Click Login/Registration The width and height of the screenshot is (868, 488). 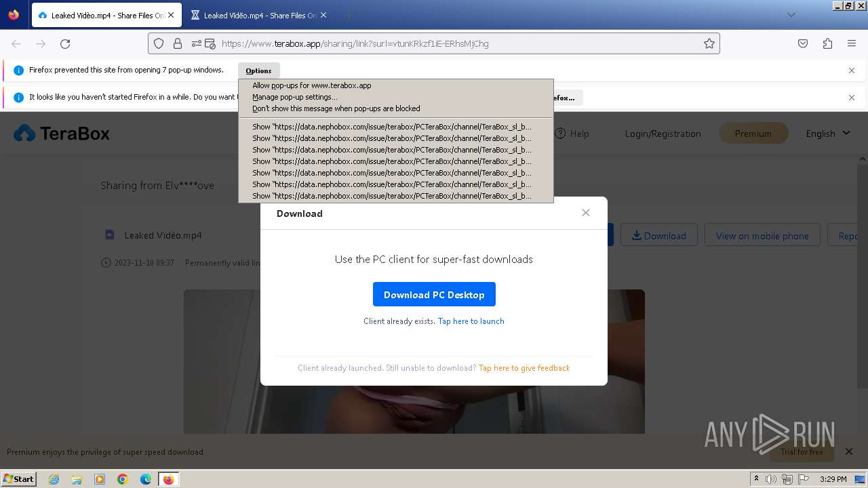coord(663,134)
